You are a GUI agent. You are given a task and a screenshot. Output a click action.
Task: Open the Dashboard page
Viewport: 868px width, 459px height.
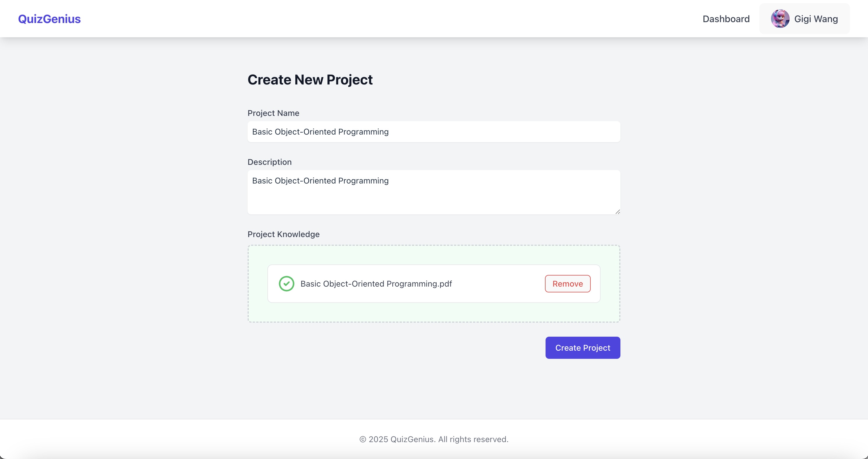pos(726,19)
